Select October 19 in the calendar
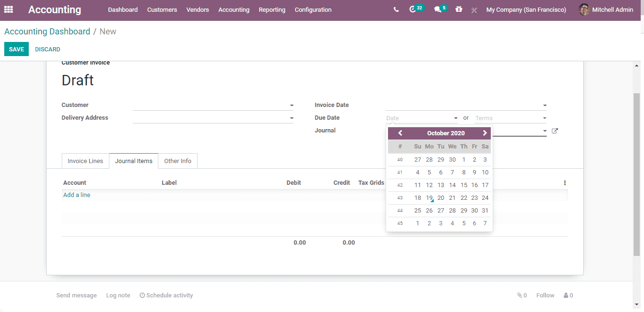Viewport: 644px width, 312px height. click(x=429, y=198)
